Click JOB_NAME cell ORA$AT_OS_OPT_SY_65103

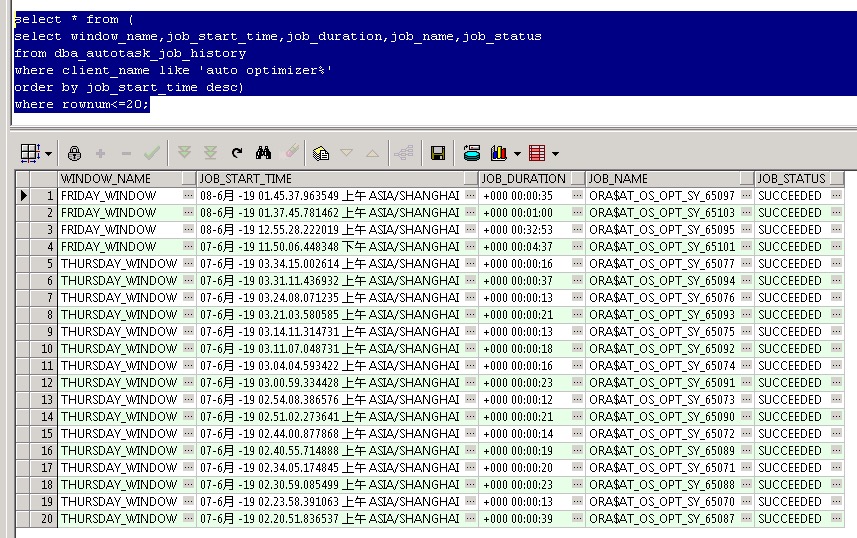coord(662,213)
